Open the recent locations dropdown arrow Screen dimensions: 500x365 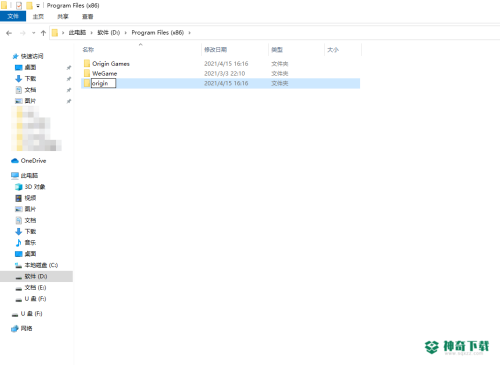tap(33, 33)
